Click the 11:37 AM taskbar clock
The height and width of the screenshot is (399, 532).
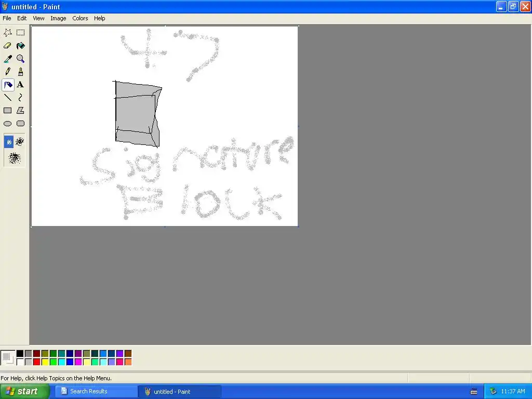tap(513, 392)
